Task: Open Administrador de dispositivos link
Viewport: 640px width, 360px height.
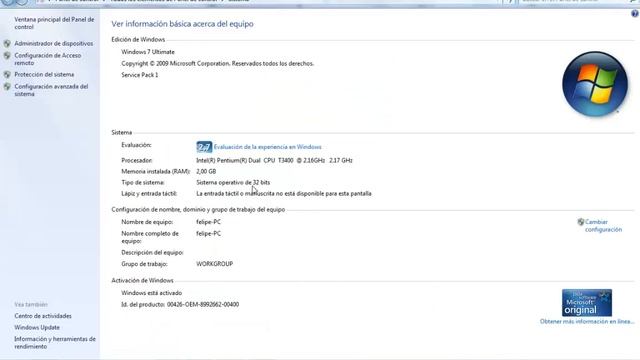Action: [x=53, y=43]
